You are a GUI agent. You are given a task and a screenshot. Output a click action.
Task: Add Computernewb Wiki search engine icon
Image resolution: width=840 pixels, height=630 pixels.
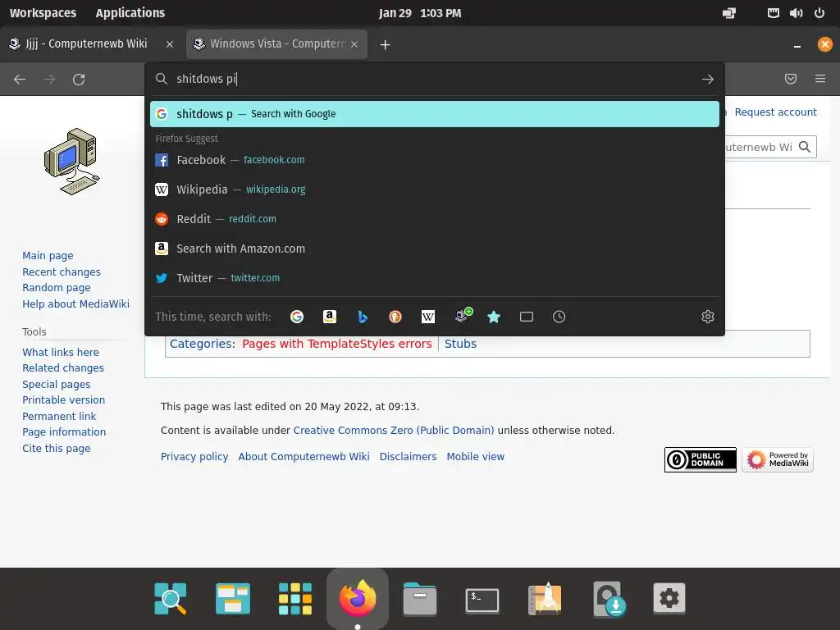pos(463,315)
